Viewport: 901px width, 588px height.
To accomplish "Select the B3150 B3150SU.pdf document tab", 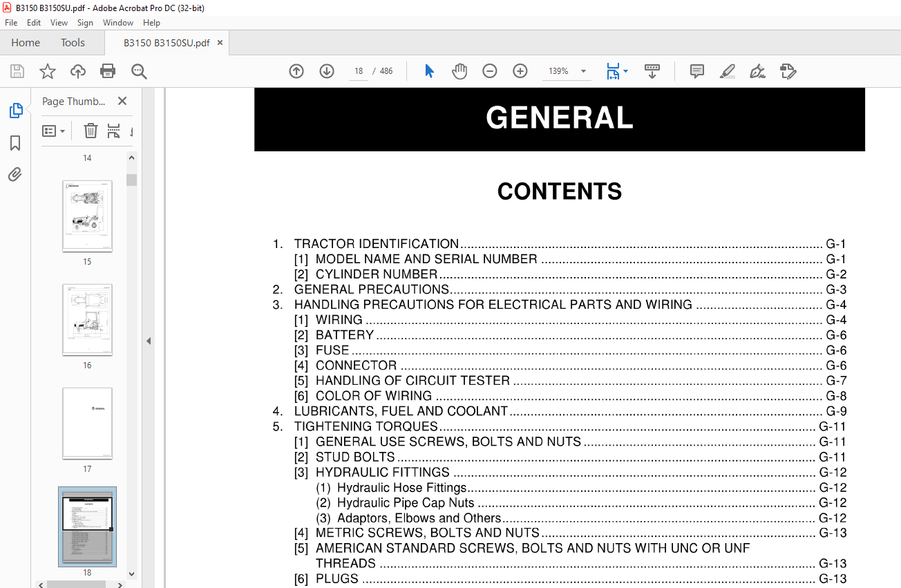I will click(167, 43).
